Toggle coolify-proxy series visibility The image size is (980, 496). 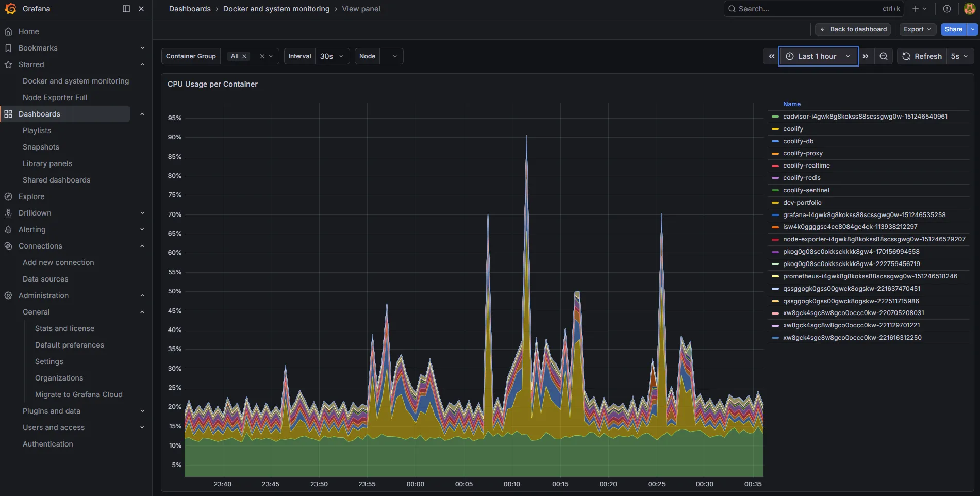click(803, 153)
